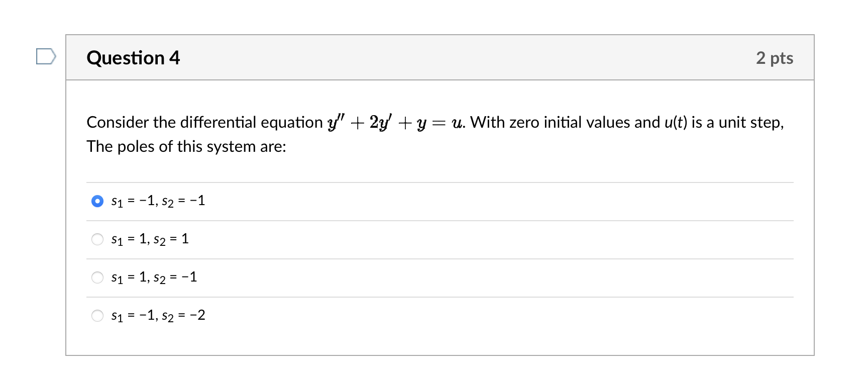Viewport: 868px width, 369px height.
Task: Click the answer text s1 = -1, s2 = -2
Action: click(x=158, y=315)
